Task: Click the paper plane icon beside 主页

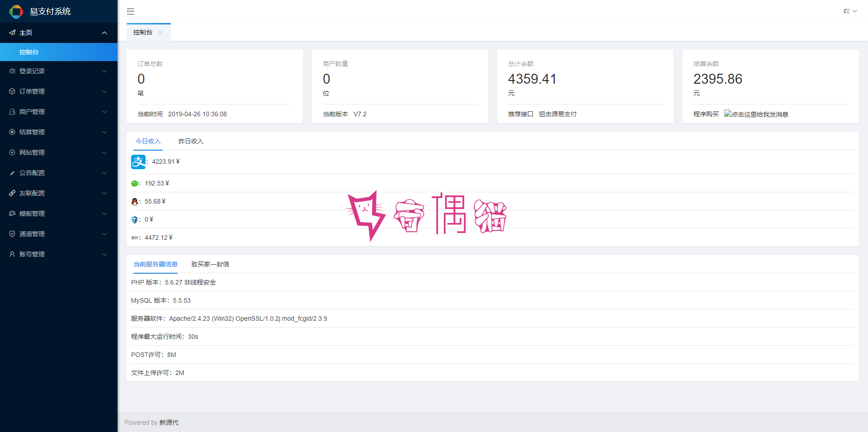Action: click(12, 33)
